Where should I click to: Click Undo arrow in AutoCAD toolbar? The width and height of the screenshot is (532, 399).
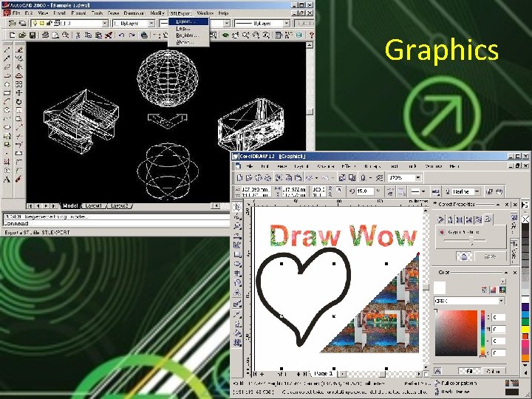click(x=121, y=35)
